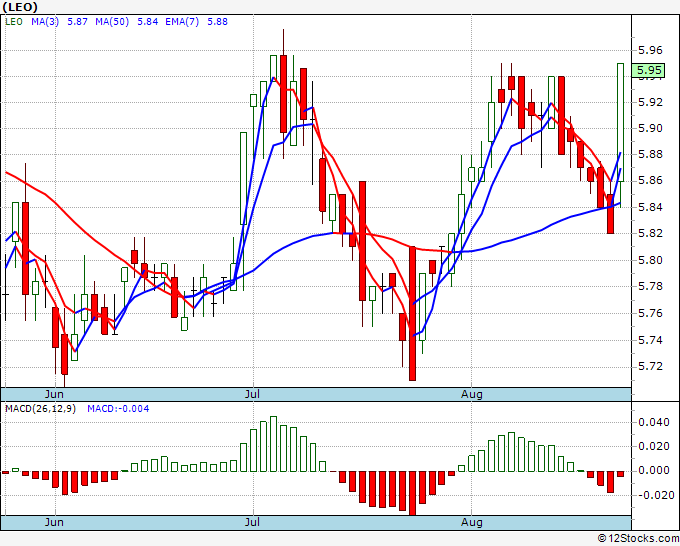The height and width of the screenshot is (546, 680).
Task: Click the MACD(26,12,9) indicator label
Action: [x=40, y=409]
